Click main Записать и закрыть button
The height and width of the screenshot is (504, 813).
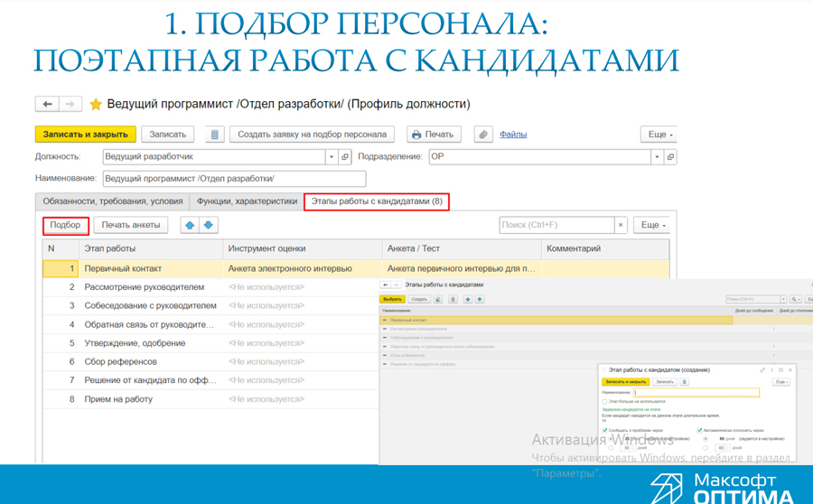click(x=86, y=135)
